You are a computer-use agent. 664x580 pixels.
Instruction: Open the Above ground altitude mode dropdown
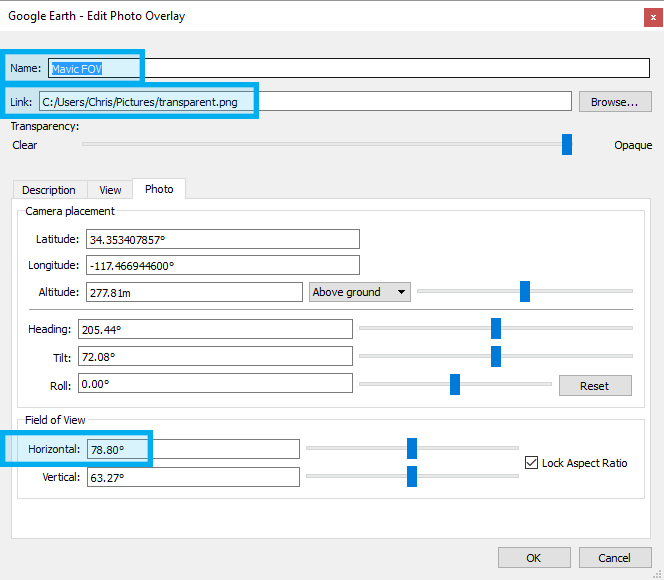[360, 292]
